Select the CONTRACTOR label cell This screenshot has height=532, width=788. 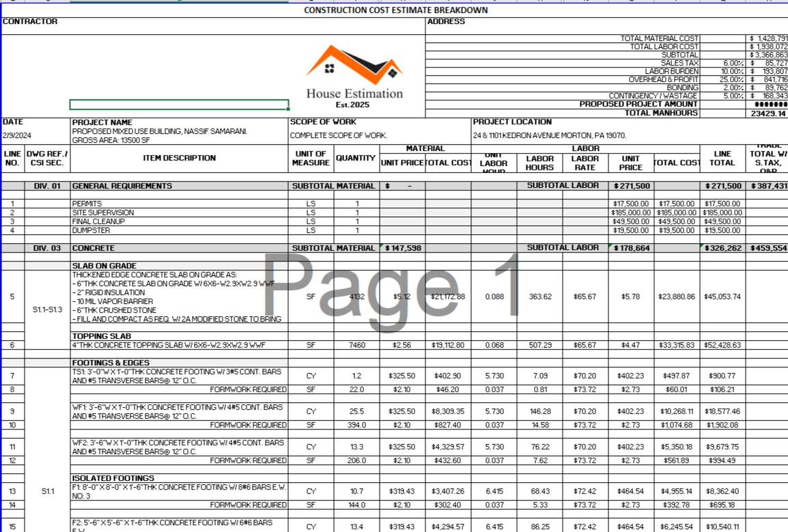click(x=30, y=22)
